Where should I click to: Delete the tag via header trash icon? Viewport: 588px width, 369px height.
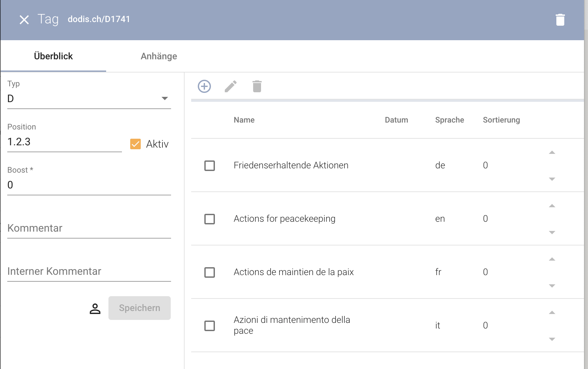[560, 20]
